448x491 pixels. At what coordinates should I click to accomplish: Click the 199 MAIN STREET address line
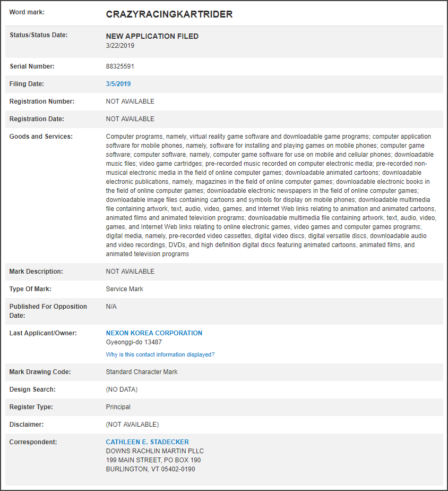click(x=153, y=460)
